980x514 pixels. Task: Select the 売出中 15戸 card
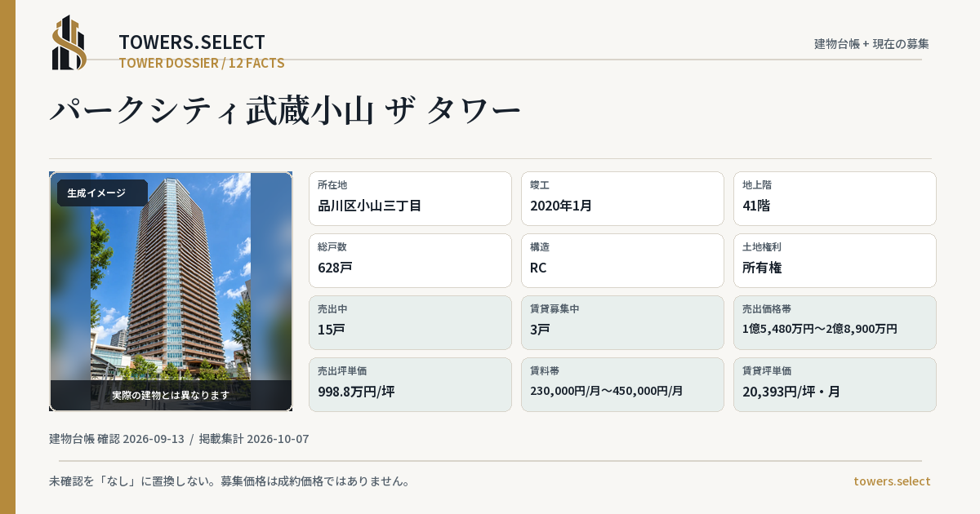(x=410, y=322)
